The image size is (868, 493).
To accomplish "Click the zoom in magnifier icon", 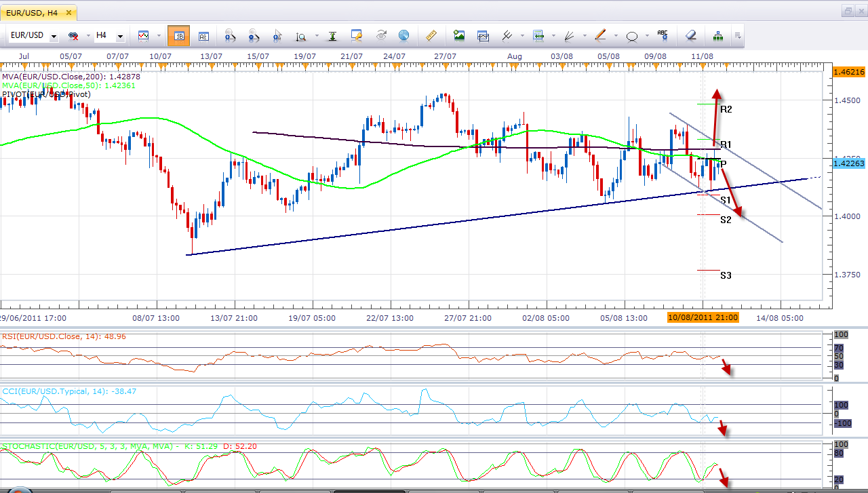I will tap(230, 35).
